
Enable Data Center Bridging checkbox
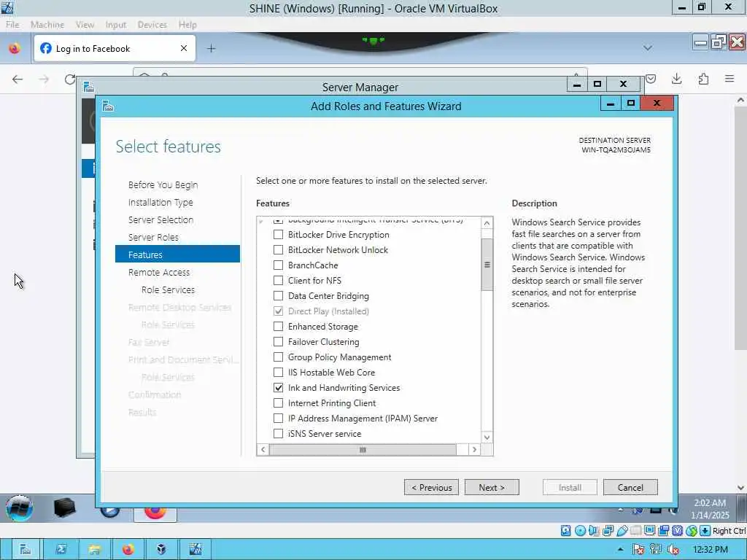pos(278,296)
